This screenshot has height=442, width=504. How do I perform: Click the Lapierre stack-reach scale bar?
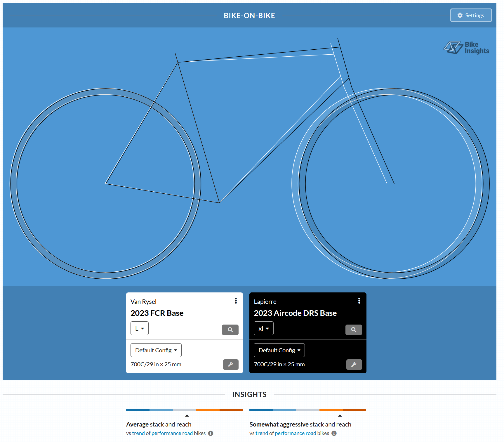click(x=307, y=410)
